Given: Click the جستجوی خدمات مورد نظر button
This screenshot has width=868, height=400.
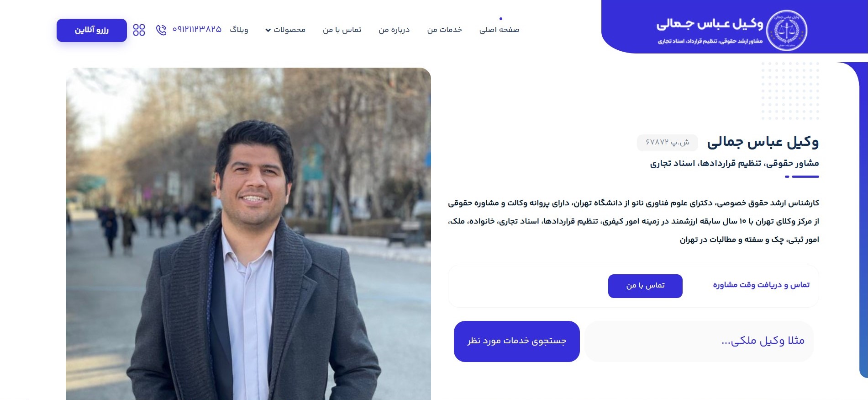Looking at the screenshot, I should point(517,341).
